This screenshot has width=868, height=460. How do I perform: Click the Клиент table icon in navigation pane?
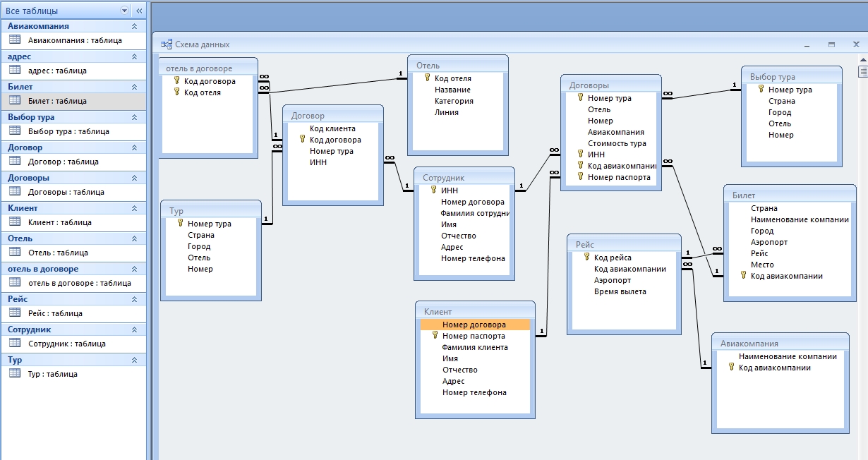[15, 222]
